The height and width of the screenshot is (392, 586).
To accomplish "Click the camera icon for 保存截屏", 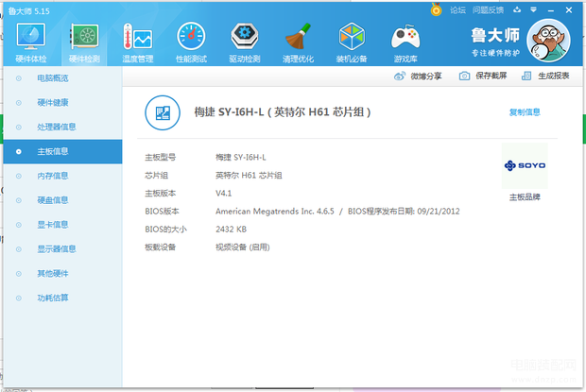I will pos(464,77).
